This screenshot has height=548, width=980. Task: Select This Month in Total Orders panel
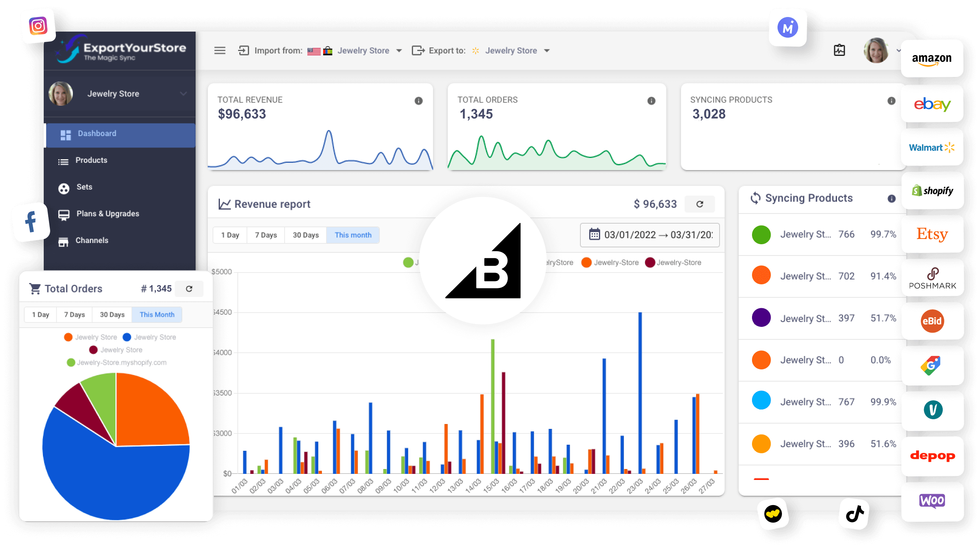pos(157,315)
